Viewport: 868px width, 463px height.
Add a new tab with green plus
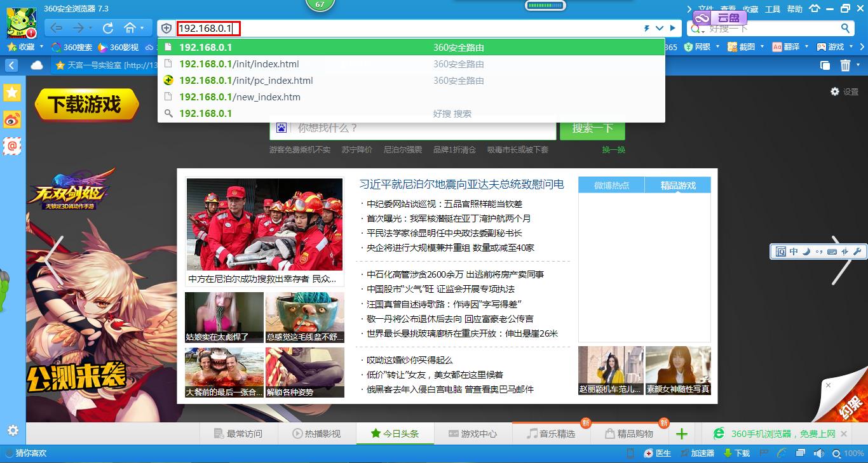[682, 434]
